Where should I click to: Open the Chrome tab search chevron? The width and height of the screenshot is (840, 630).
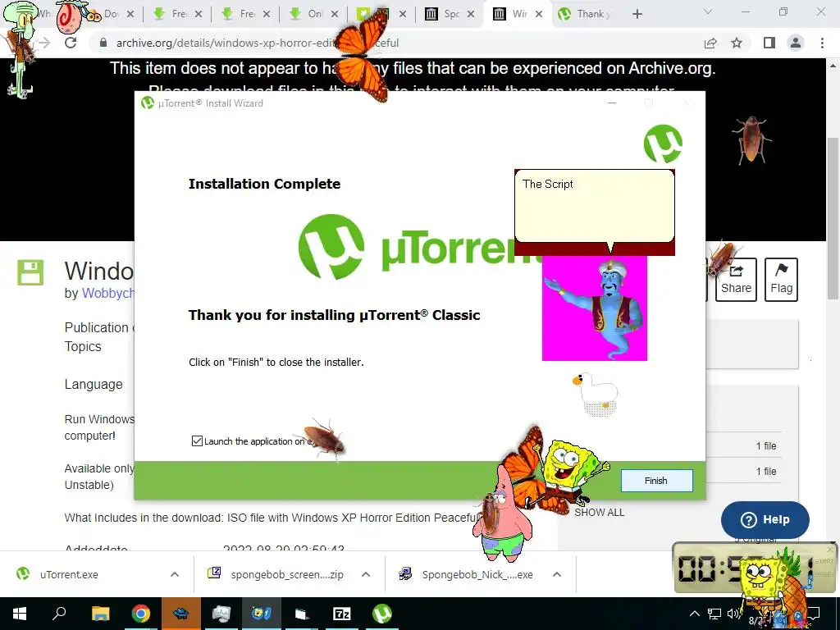pos(708,11)
